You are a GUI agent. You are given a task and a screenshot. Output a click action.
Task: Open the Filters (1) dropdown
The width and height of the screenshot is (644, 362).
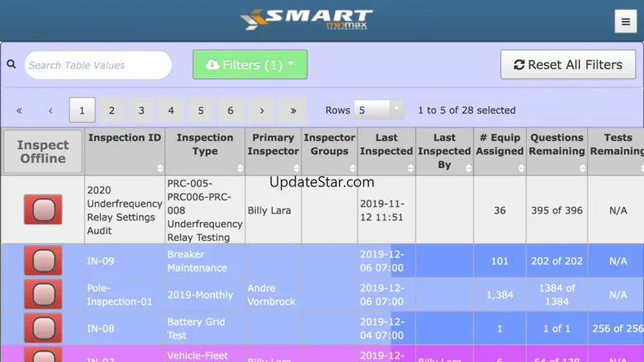(x=249, y=64)
